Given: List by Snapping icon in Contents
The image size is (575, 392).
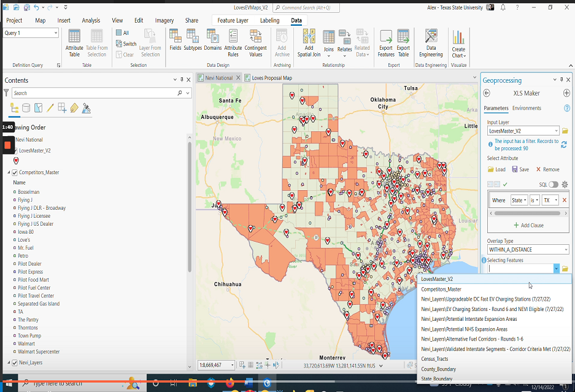Looking at the screenshot, I should [x=62, y=108].
